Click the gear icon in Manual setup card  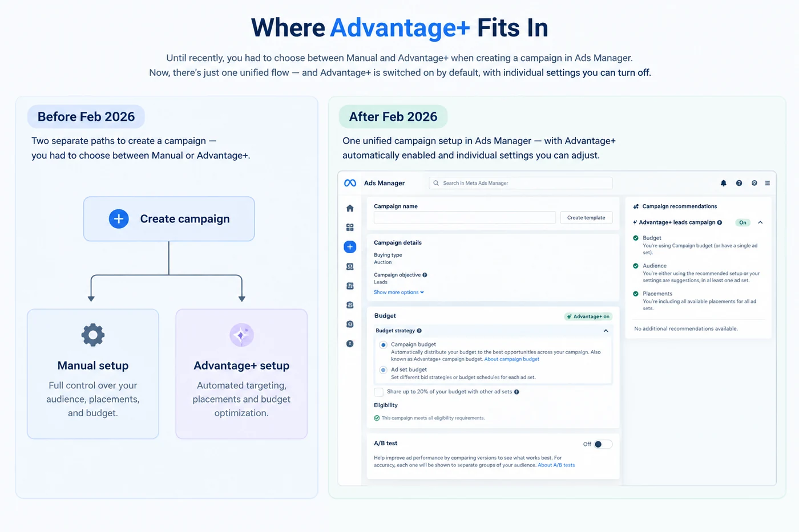pyautogui.click(x=93, y=335)
